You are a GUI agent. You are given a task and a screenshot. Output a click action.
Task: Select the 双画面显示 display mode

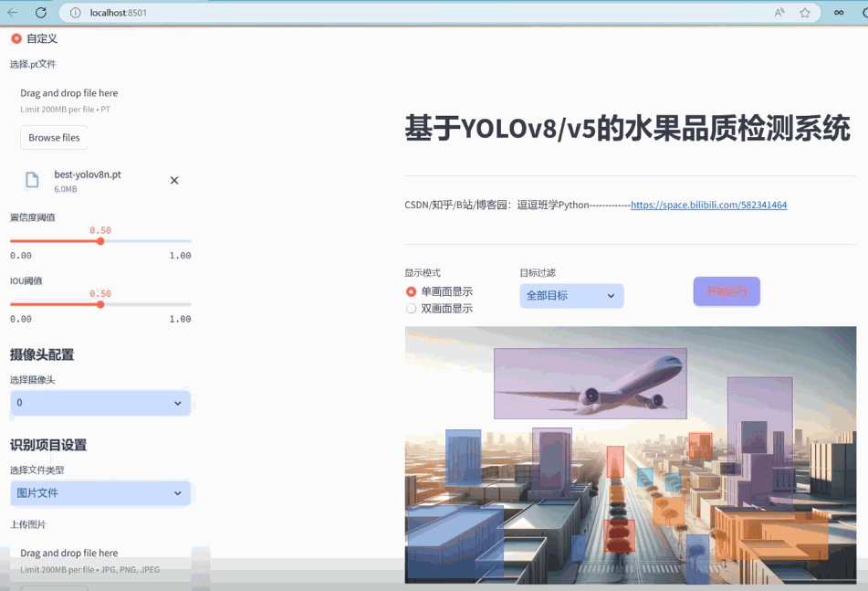pyautogui.click(x=411, y=308)
